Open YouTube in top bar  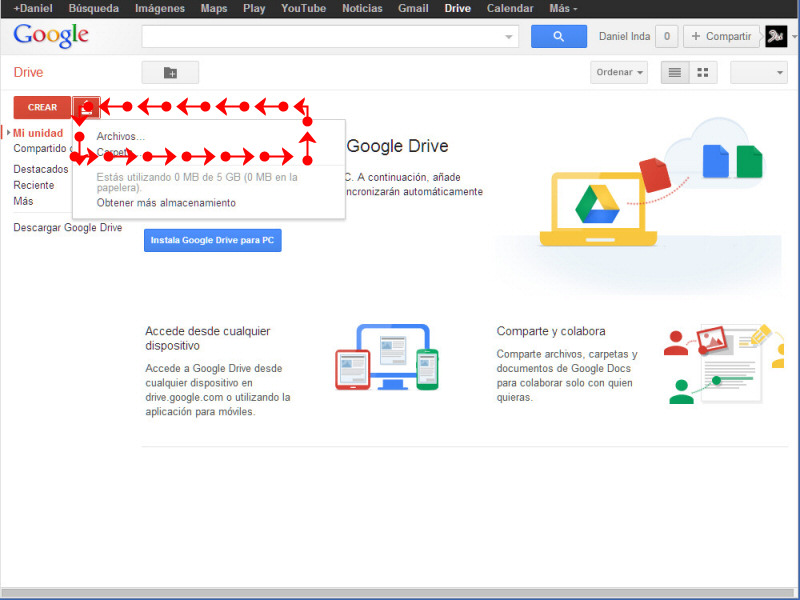point(304,8)
